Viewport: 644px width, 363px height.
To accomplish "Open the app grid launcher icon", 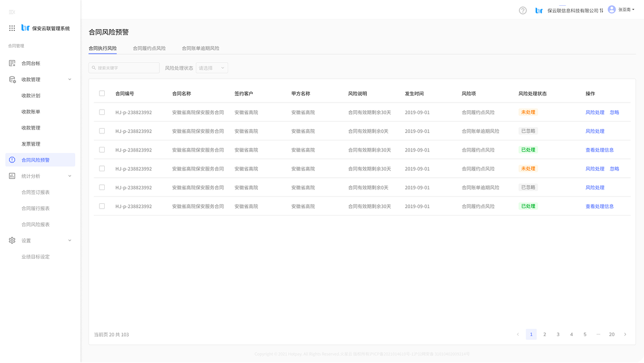I will pyautogui.click(x=12, y=28).
